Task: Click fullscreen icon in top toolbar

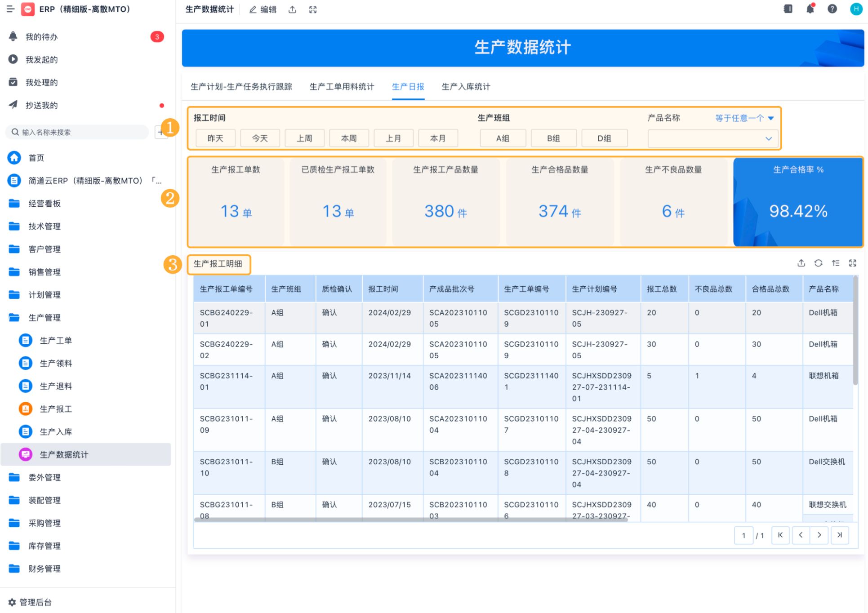Action: tap(313, 9)
